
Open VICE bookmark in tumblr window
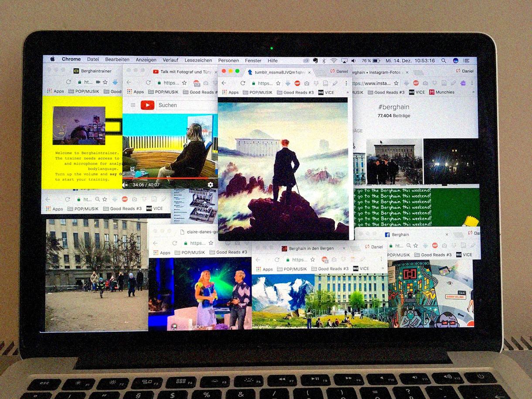coord(326,92)
